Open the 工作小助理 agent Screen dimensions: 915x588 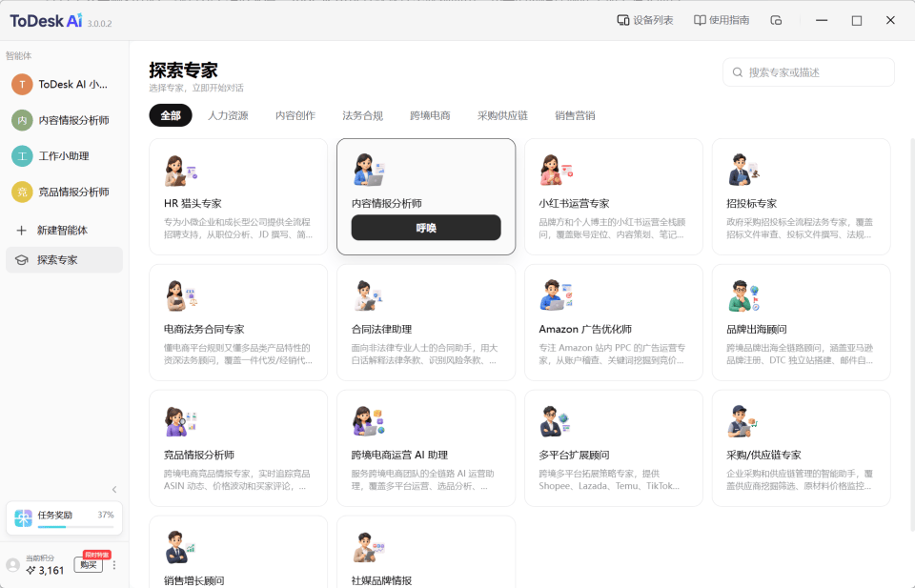[x=64, y=155]
